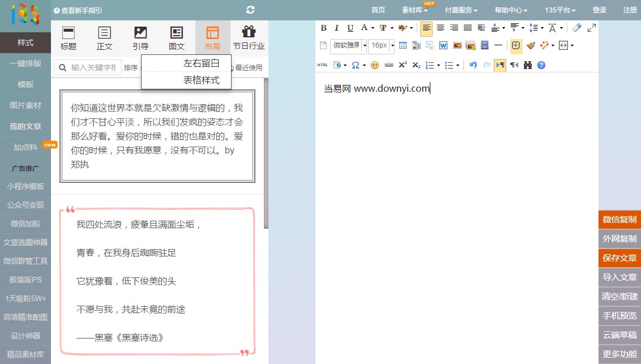Insert a table using the table icon
The image size is (641, 364).
pyautogui.click(x=403, y=45)
